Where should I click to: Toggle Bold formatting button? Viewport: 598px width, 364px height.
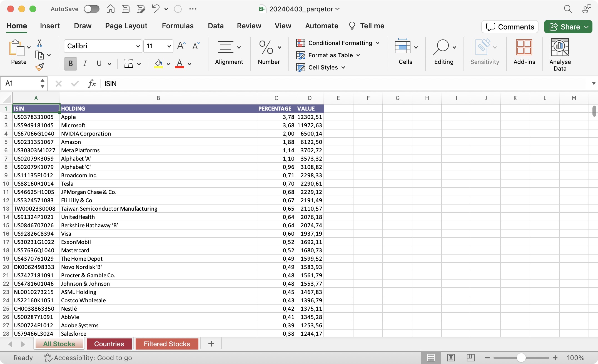(x=71, y=64)
